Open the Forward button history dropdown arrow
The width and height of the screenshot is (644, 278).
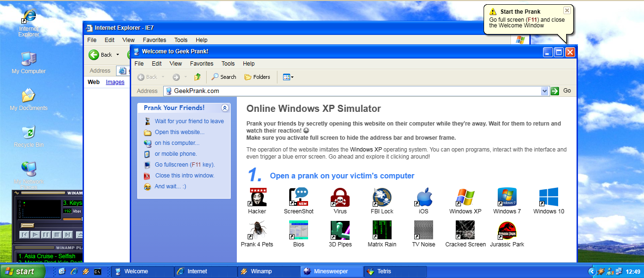pos(185,77)
